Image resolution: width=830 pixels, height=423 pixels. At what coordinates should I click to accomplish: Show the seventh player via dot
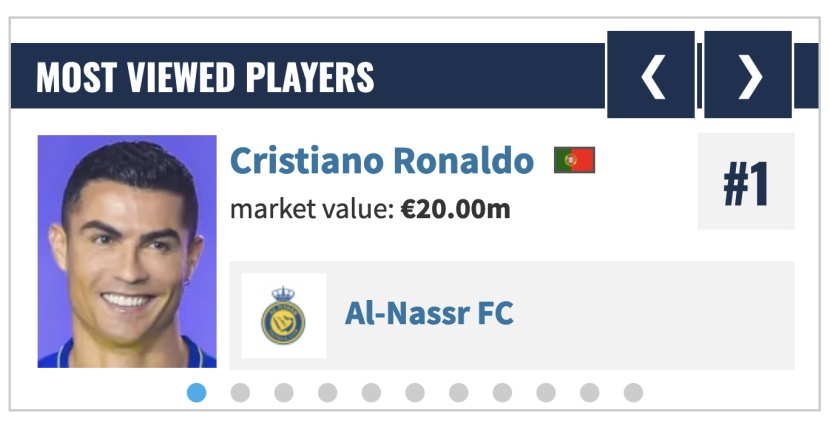point(458,393)
